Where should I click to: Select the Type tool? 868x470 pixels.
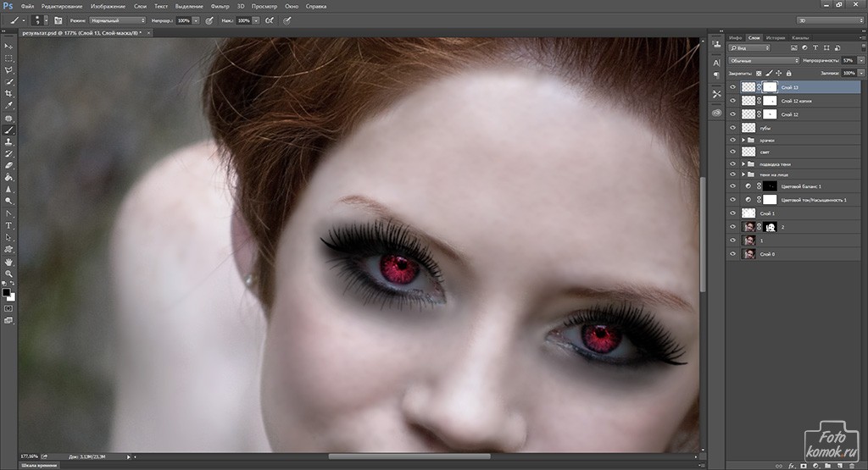tap(8, 225)
